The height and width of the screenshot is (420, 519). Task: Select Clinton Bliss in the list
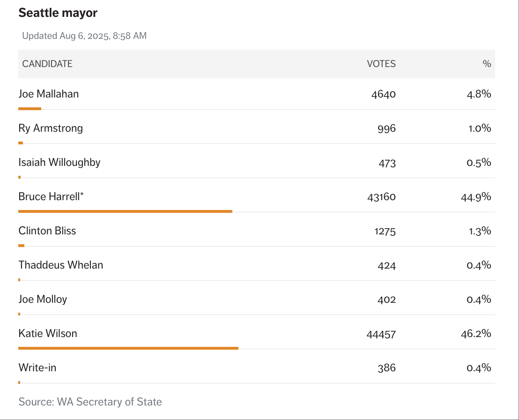coord(47,231)
